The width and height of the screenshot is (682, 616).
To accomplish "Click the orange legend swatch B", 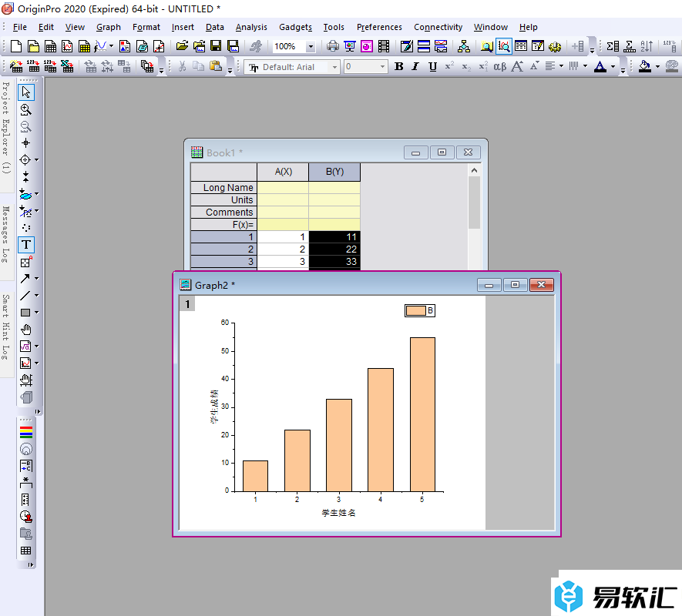I will [415, 310].
